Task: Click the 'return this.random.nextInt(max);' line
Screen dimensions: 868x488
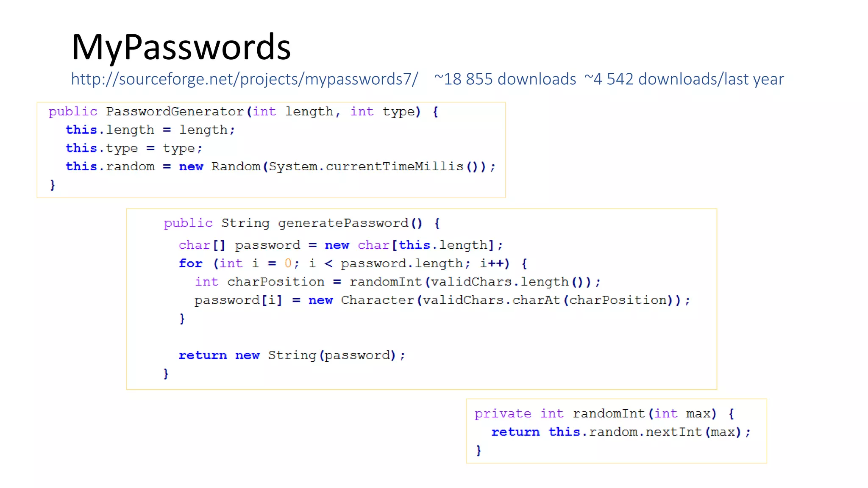Action: click(x=621, y=432)
